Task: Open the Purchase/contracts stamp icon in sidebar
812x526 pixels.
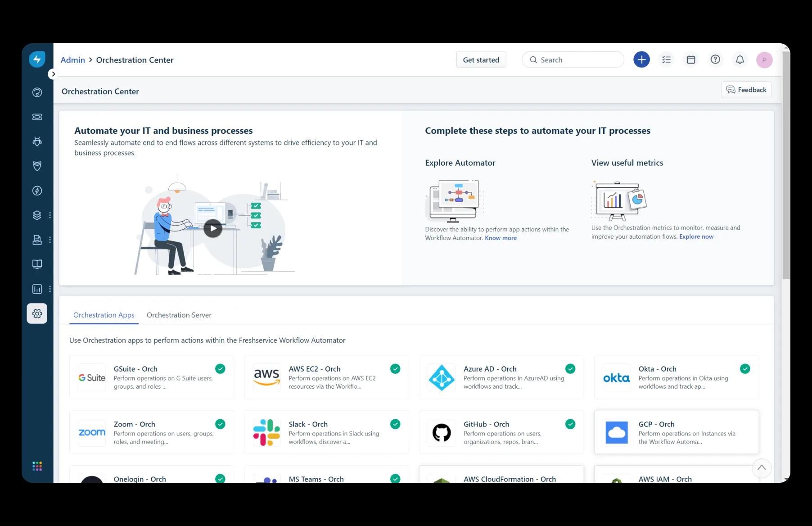Action: (x=37, y=240)
